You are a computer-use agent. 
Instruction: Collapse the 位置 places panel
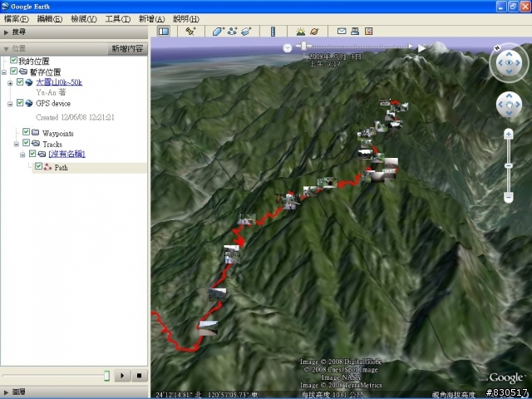[x=6, y=49]
